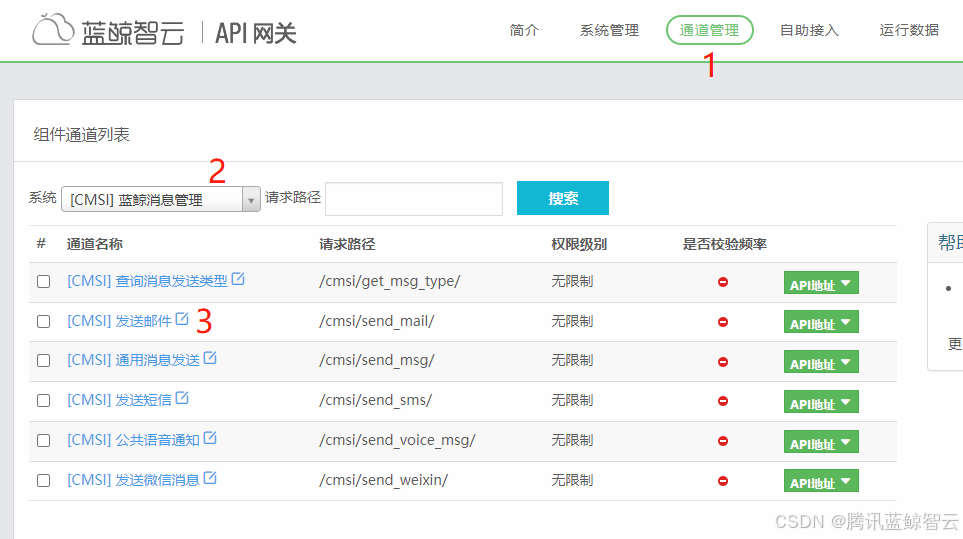Click red frequency icon in send_msg row
Viewport: 963px width, 539px height.
pyautogui.click(x=723, y=362)
